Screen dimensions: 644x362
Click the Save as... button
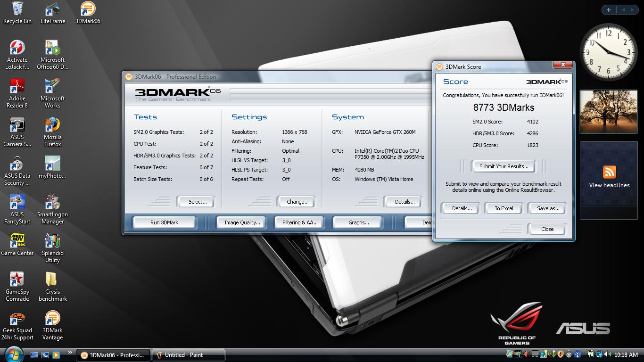pyautogui.click(x=548, y=208)
